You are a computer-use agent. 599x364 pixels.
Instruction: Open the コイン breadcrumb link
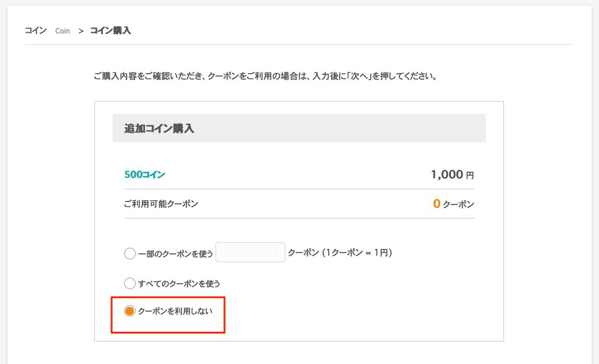[x=36, y=30]
